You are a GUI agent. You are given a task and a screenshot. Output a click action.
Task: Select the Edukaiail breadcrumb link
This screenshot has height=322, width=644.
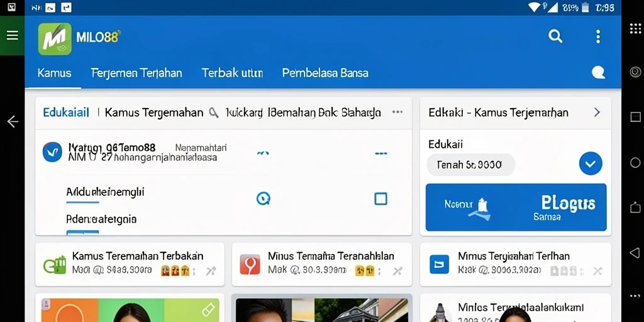pos(66,113)
